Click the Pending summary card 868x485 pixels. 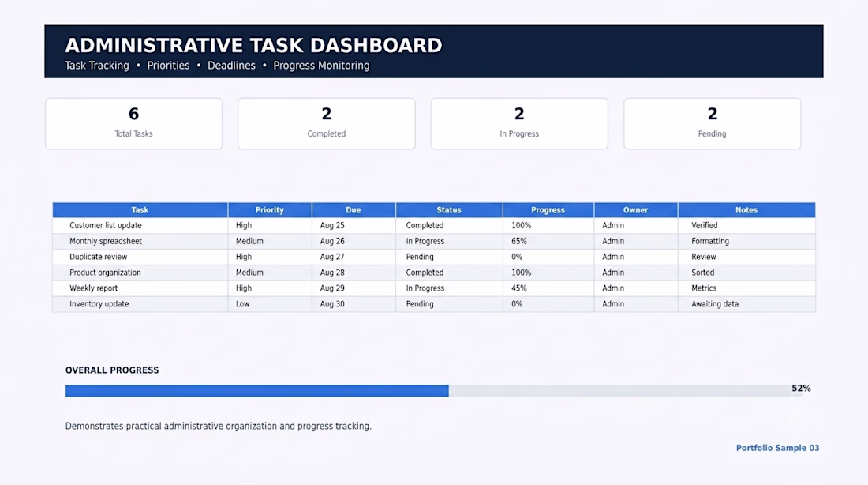712,123
